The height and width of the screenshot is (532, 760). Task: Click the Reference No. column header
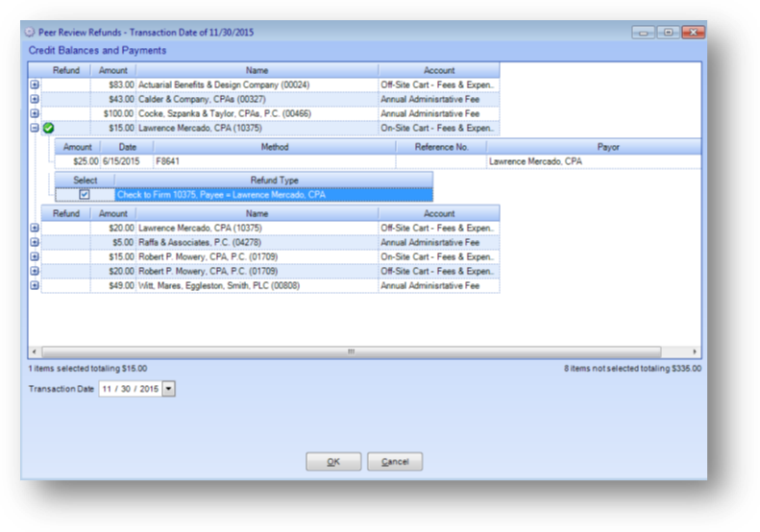click(x=442, y=147)
